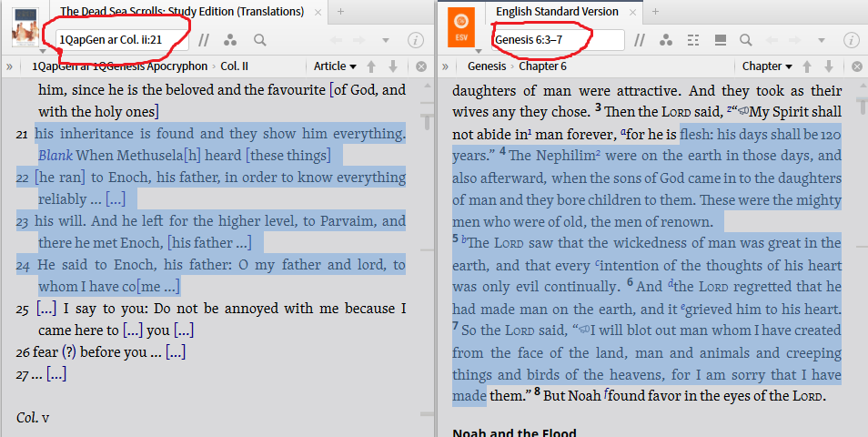Select the Col. II breadcrumb
Image resolution: width=868 pixels, height=437 pixels.
[234, 66]
